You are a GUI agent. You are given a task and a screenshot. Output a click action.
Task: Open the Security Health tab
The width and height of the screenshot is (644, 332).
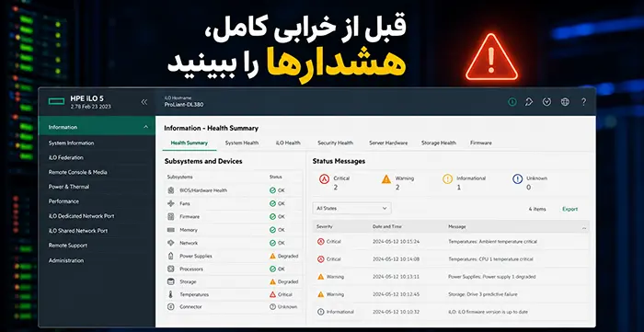point(335,143)
